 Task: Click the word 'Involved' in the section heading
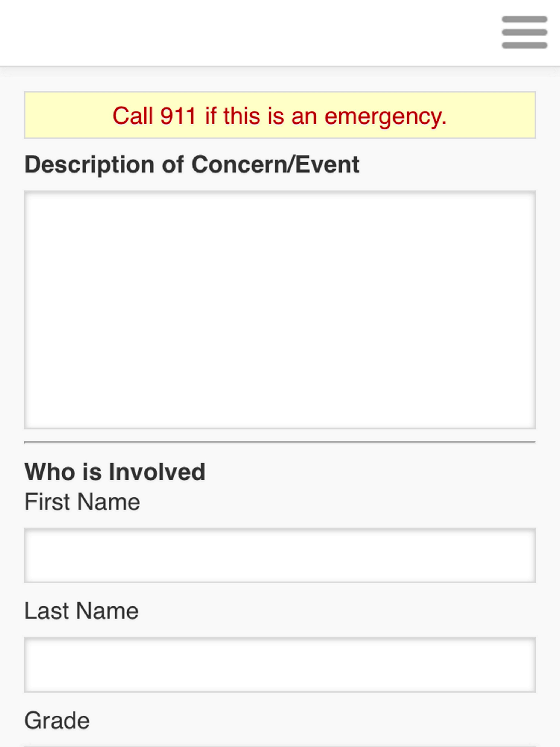(157, 471)
